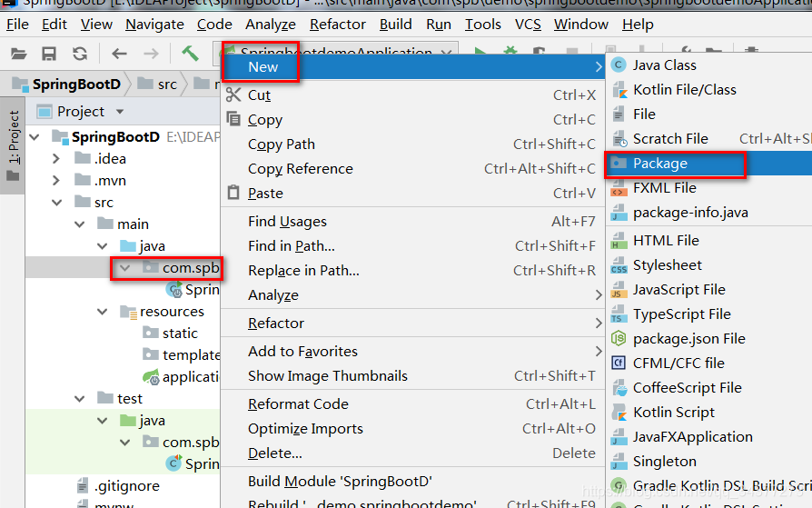The height and width of the screenshot is (508, 812).
Task: Click the Synchronize refresh icon
Action: [80, 54]
